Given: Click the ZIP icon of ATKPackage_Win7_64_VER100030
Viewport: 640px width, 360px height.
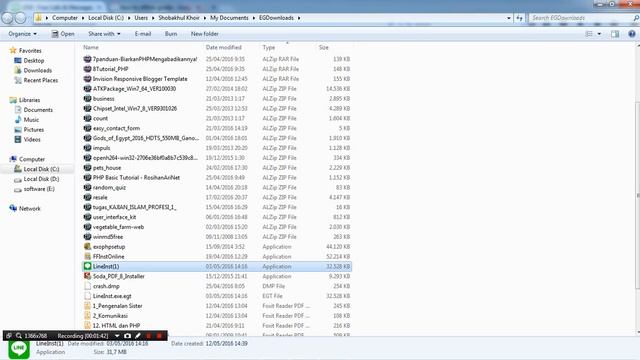Looking at the screenshot, I should point(87,89).
